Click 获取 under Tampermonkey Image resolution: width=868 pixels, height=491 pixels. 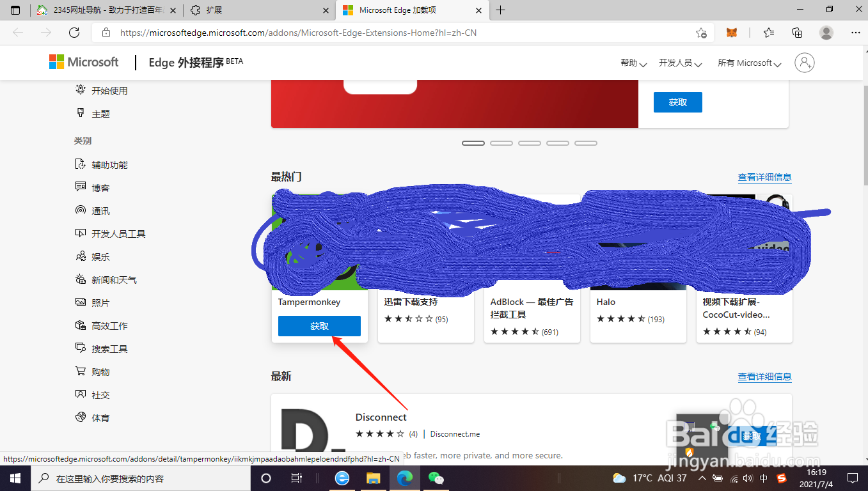coord(319,326)
